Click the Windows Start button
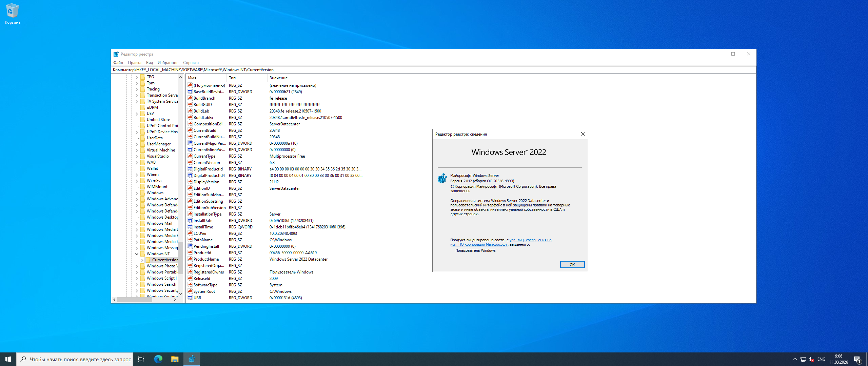This screenshot has width=868, height=366. 8,359
